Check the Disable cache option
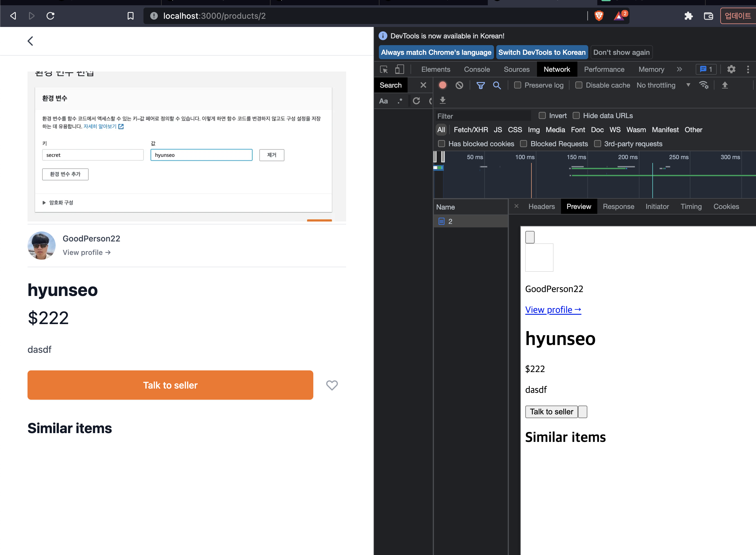Screen dimensions: 756x555 (x=579, y=85)
